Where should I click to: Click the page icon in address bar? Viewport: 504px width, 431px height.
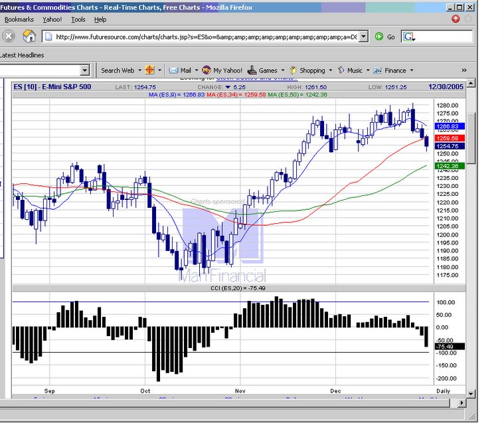(x=48, y=37)
